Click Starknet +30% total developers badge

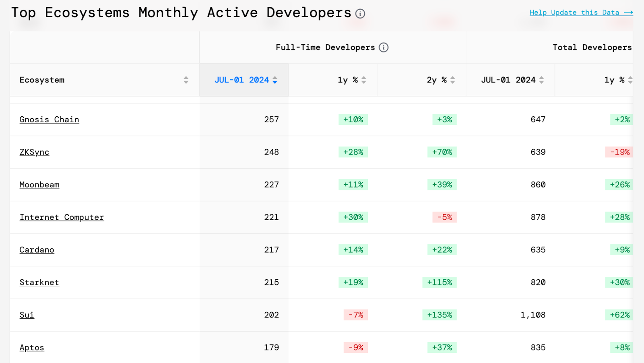coord(619,283)
